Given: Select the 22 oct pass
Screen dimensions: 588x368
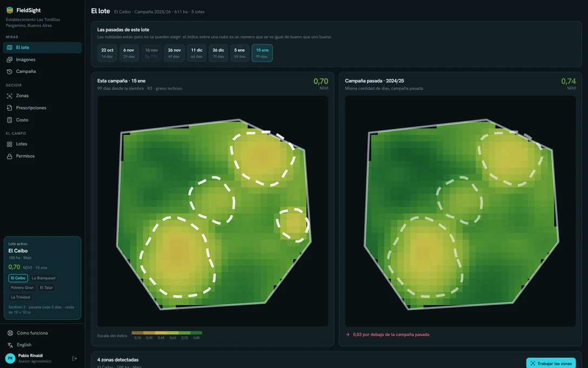Looking at the screenshot, I should 107,53.
